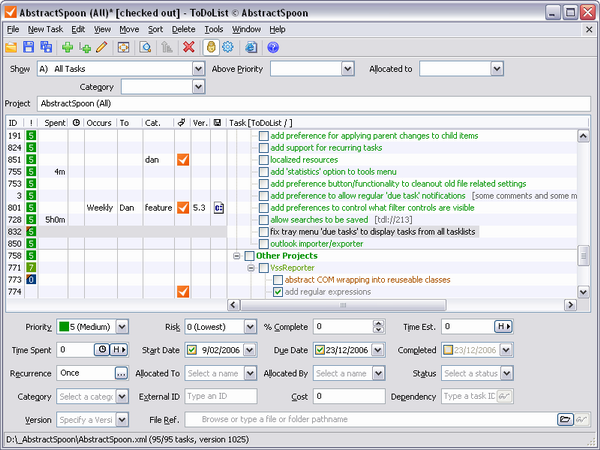Click the Cost input field
Viewport: 600px width, 450px height.
click(349, 396)
